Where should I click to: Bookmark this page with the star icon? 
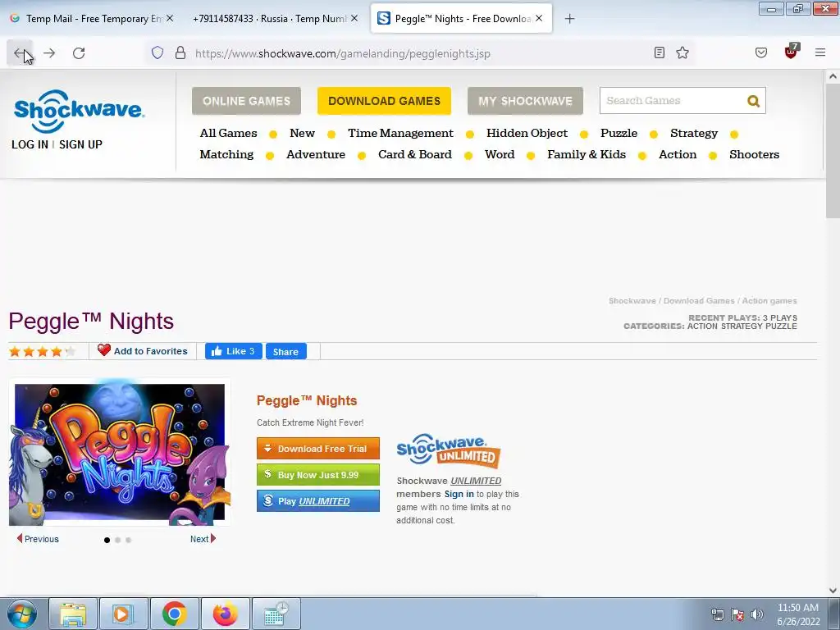[x=682, y=52]
